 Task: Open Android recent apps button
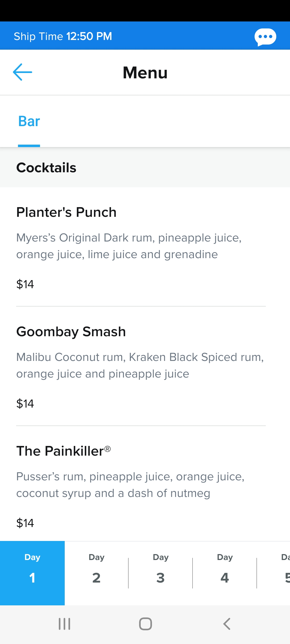64,624
